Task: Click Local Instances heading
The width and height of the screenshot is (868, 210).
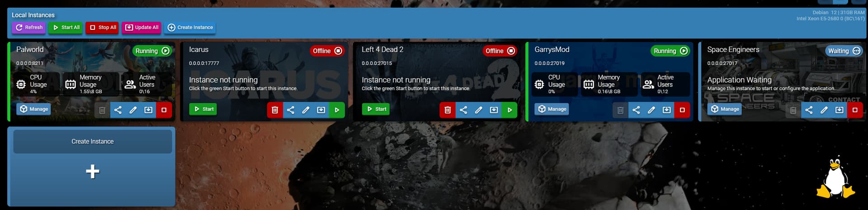Action: [x=33, y=15]
